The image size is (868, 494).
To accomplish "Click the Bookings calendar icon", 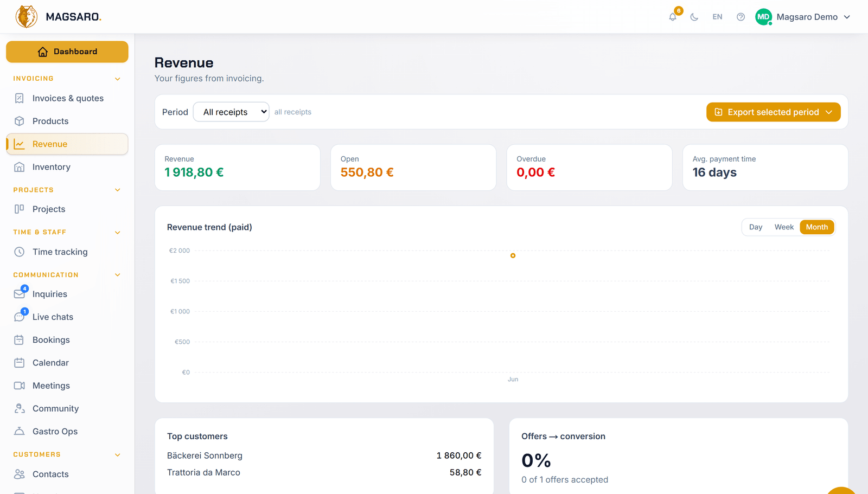I will tap(20, 340).
